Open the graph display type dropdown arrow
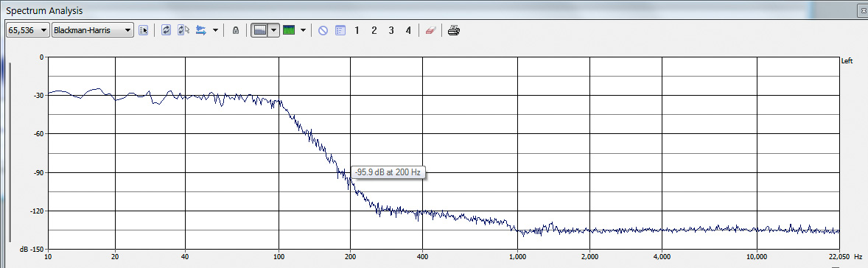 click(273, 30)
